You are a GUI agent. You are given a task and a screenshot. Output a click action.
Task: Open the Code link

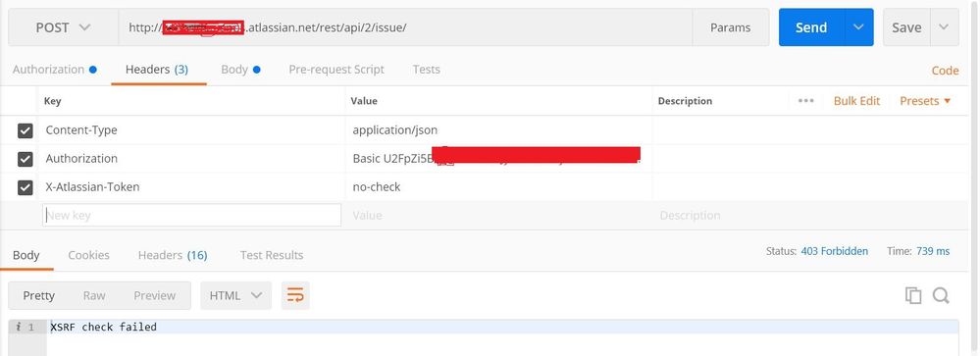(945, 71)
